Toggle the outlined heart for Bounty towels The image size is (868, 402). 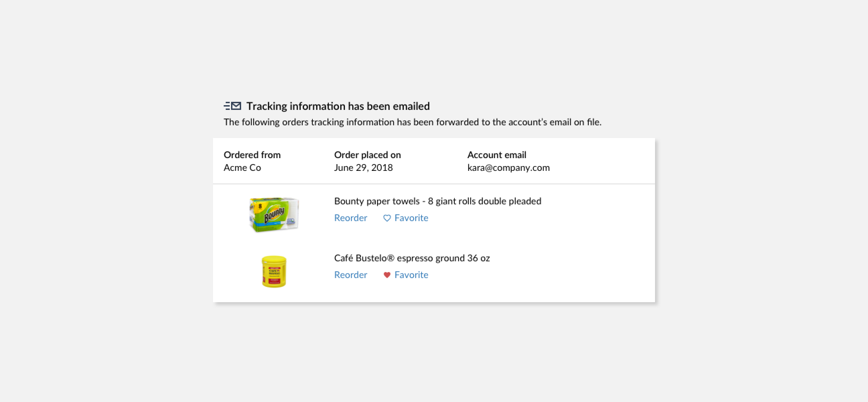387,218
